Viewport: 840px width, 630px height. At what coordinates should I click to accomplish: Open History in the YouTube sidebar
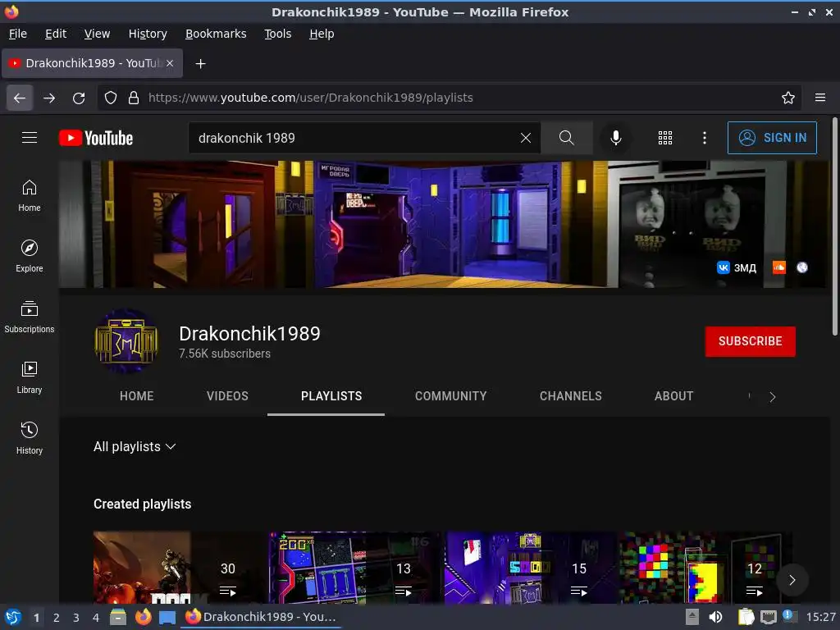(x=30, y=438)
